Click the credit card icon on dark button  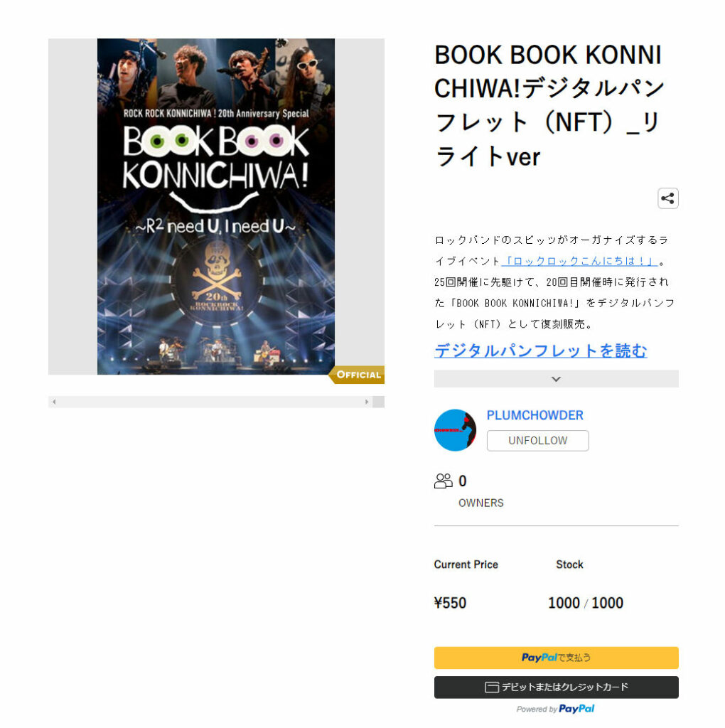point(492,687)
